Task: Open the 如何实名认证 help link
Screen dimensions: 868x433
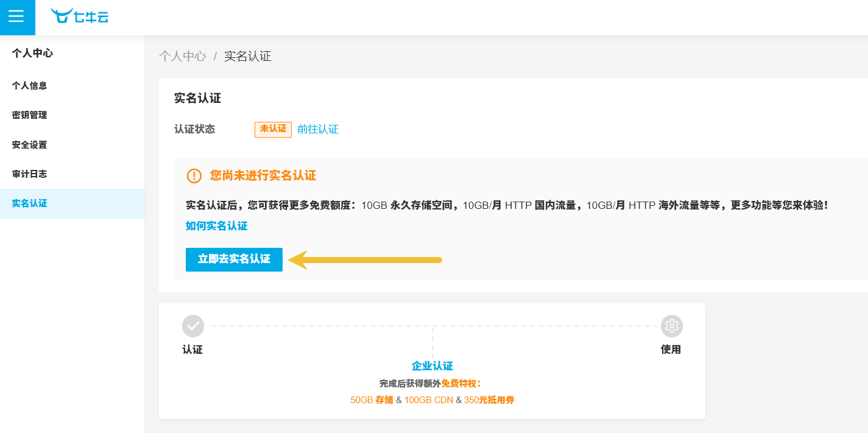Action: pyautogui.click(x=216, y=226)
